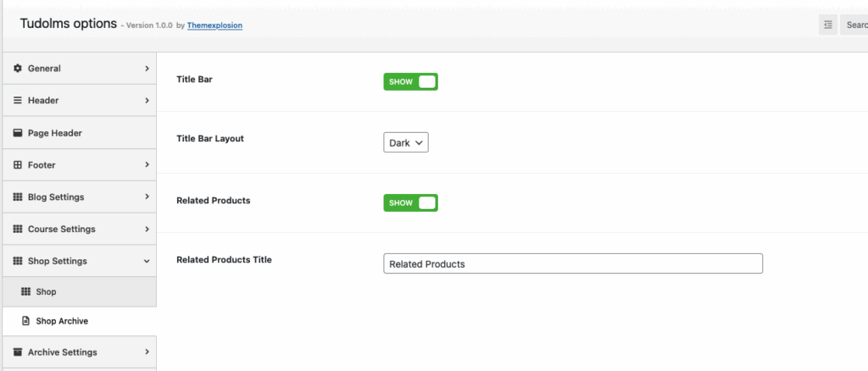868x371 pixels.
Task: Click the Footer grid icon
Action: 18,165
